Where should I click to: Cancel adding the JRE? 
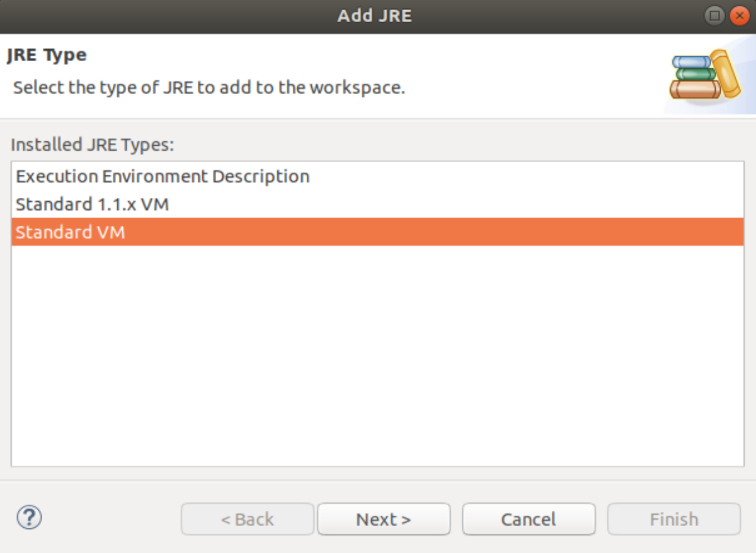point(529,519)
